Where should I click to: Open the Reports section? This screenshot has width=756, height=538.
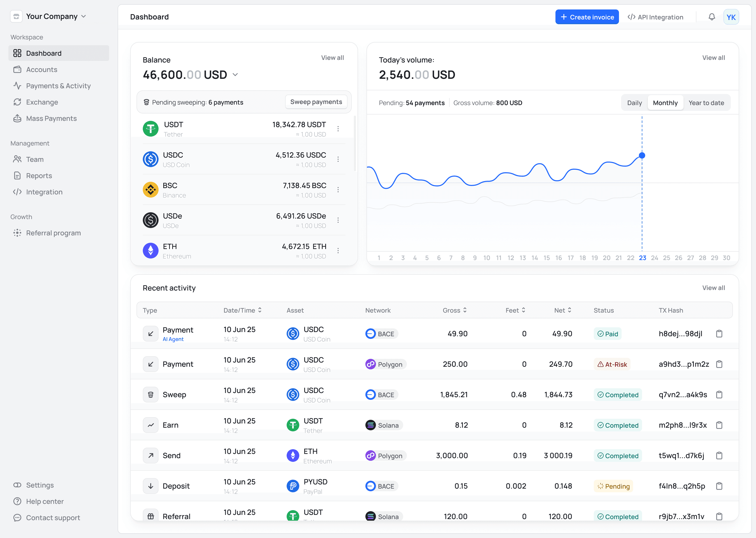(x=39, y=175)
